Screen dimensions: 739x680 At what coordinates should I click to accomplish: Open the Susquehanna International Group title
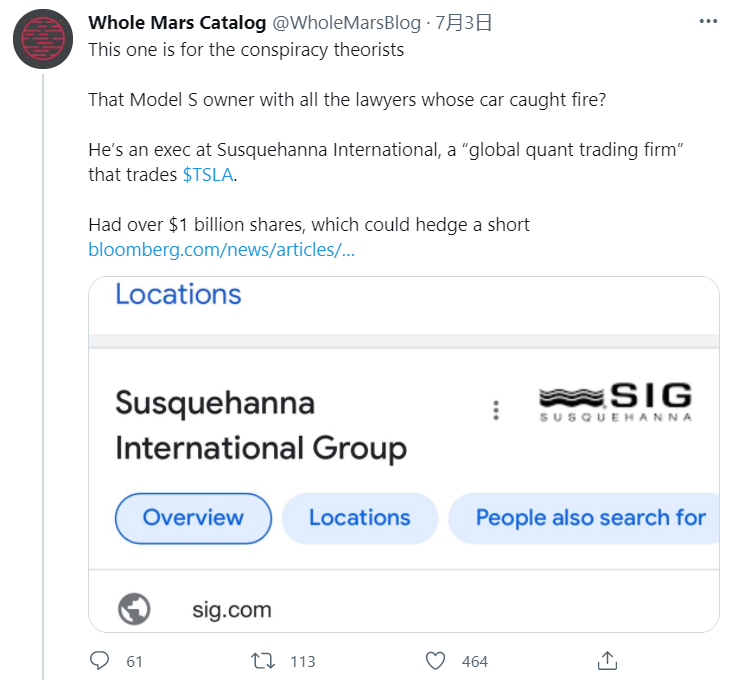[261, 426]
